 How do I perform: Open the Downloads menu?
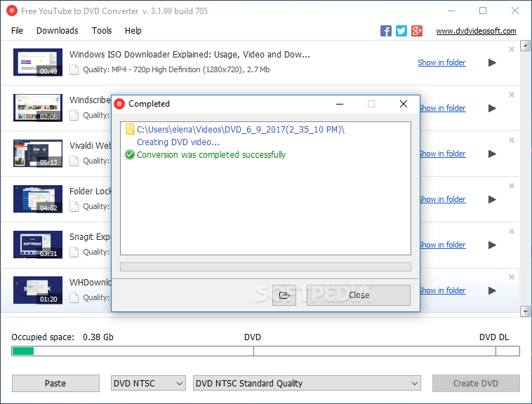tap(58, 31)
